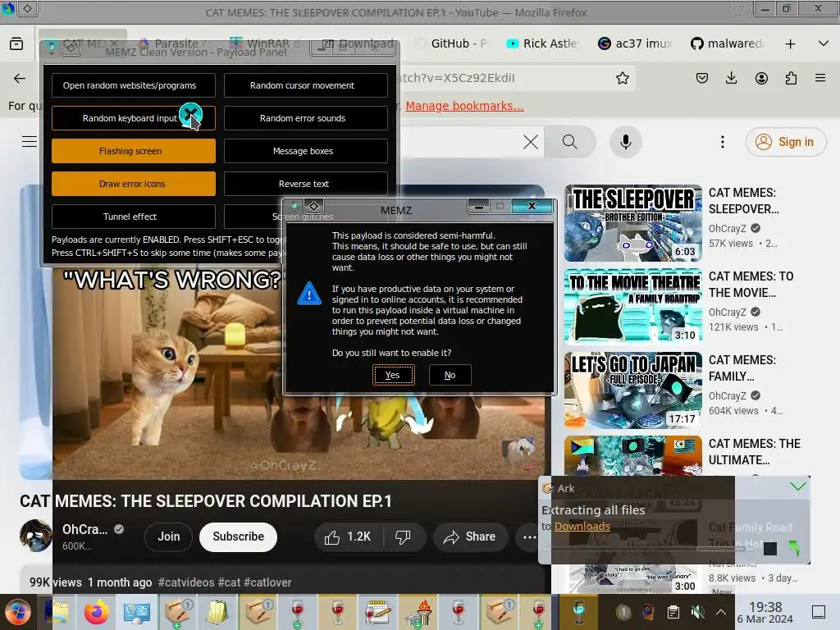Image resolution: width=840 pixels, height=630 pixels.
Task: Open the system settings taskbar icon
Action: pyautogui.click(x=137, y=612)
